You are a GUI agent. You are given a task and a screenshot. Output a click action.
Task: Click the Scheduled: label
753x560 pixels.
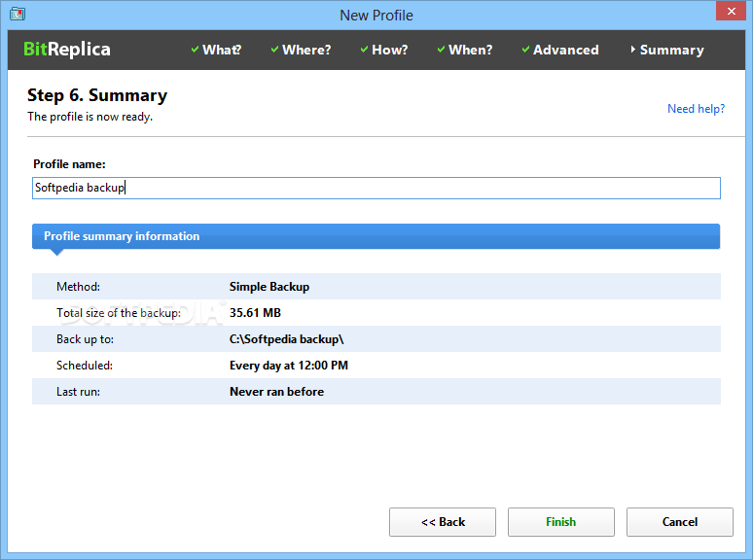tap(85, 366)
